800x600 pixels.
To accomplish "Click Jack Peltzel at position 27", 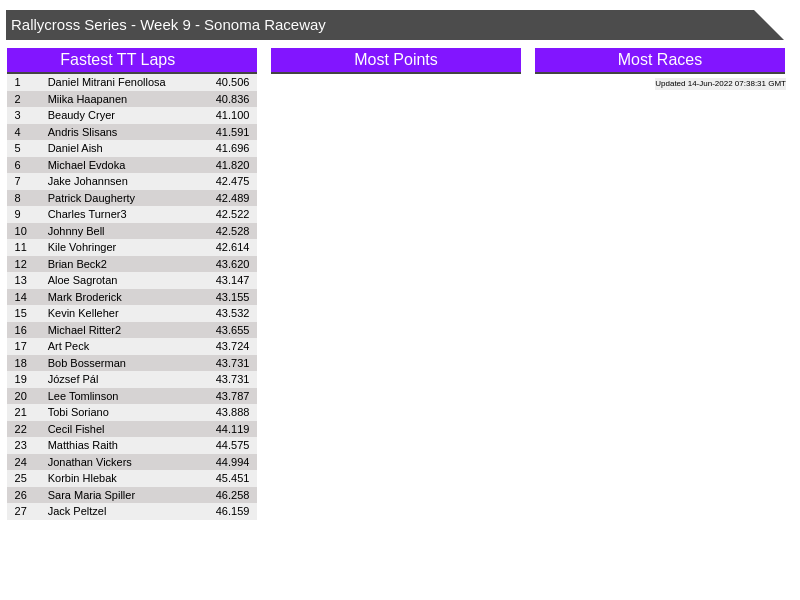I will pyautogui.click(x=77, y=511).
